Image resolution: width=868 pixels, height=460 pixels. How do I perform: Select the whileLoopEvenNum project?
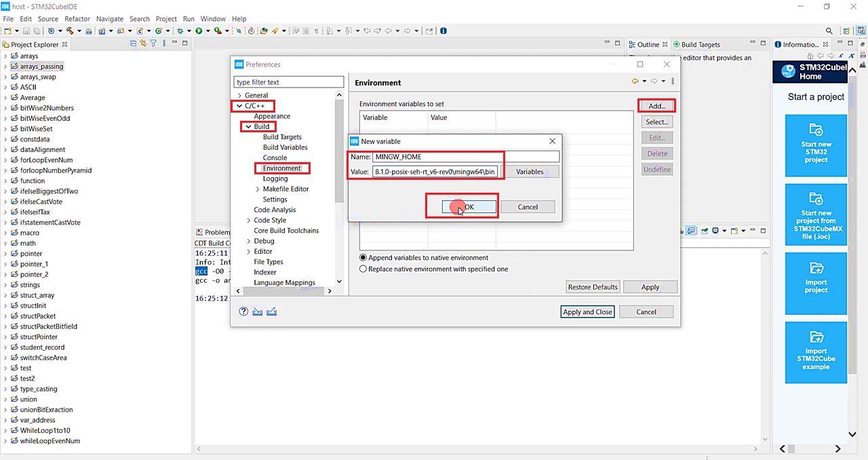50,441
